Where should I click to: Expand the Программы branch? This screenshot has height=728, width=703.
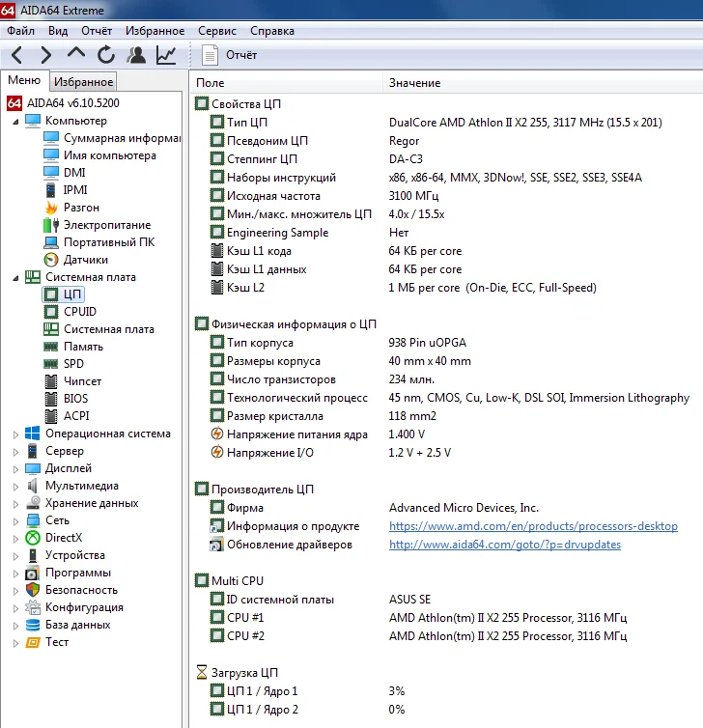click(15, 574)
